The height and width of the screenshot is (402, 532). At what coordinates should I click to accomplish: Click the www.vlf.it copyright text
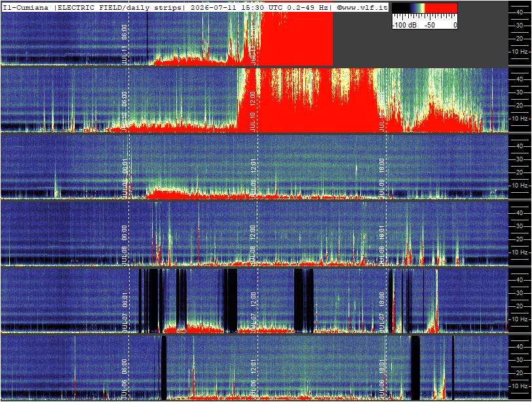pos(362,7)
